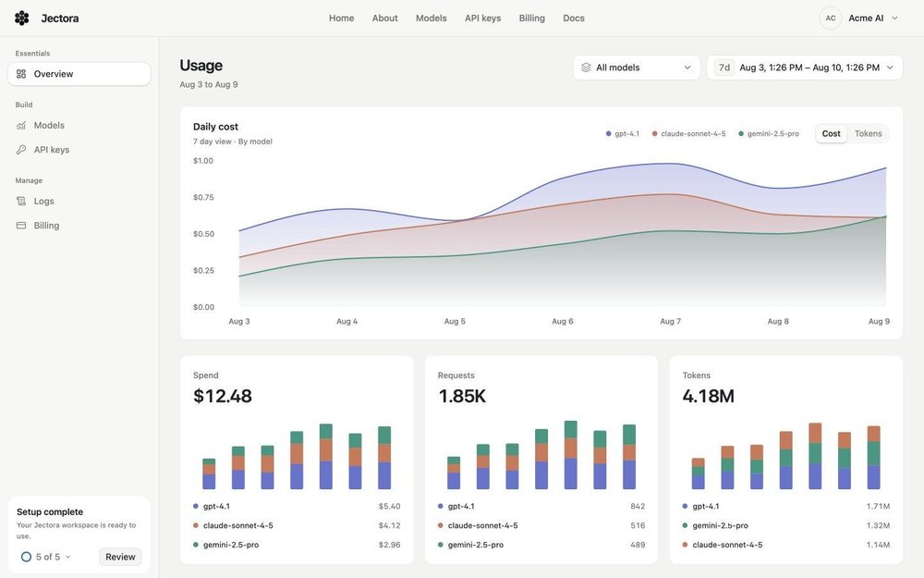Click claude-sonnet-4-5 color dot in Requests card
Viewport: 924px width, 578px height.
[440, 525]
